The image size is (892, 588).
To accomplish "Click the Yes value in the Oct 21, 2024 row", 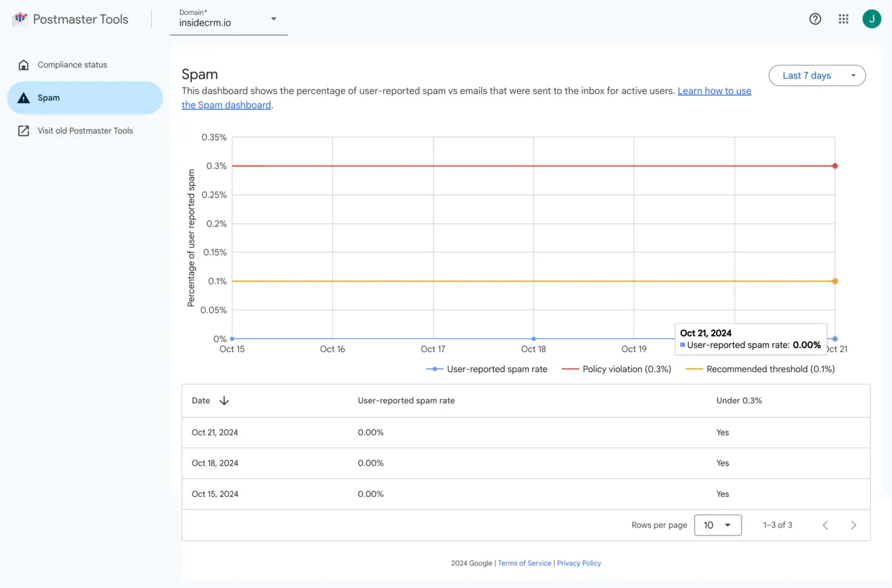I will (x=723, y=433).
